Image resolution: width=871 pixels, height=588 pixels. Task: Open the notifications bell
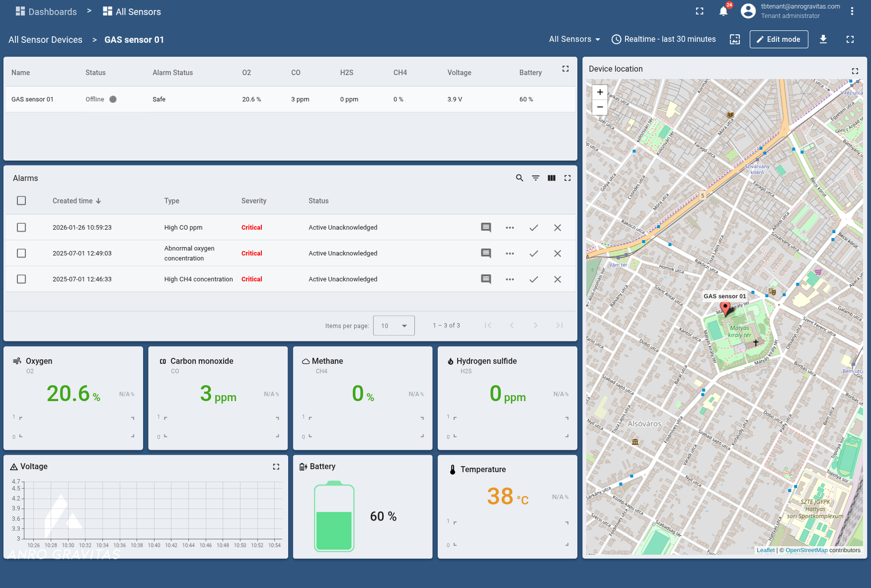click(723, 11)
